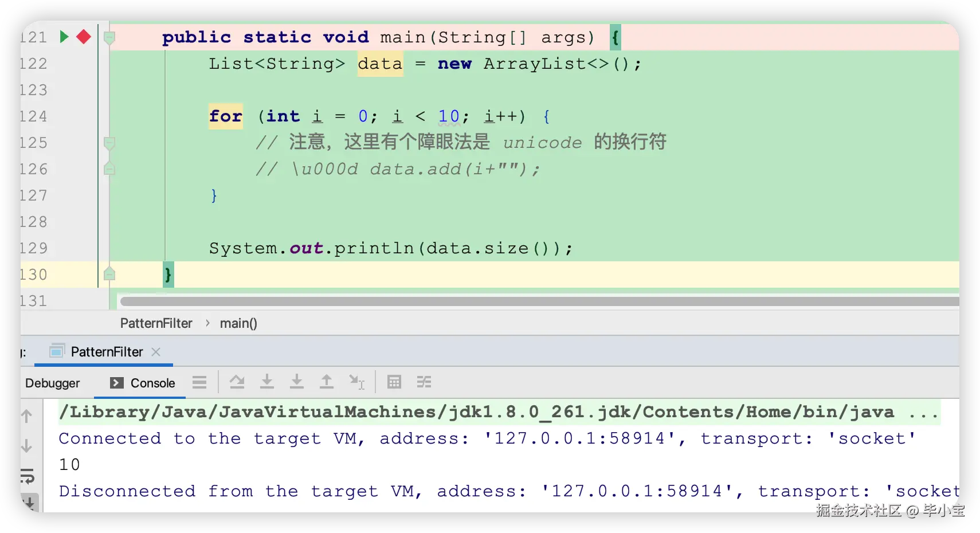Switch to the Debugger tab
The width and height of the screenshot is (980, 533).
click(x=52, y=383)
